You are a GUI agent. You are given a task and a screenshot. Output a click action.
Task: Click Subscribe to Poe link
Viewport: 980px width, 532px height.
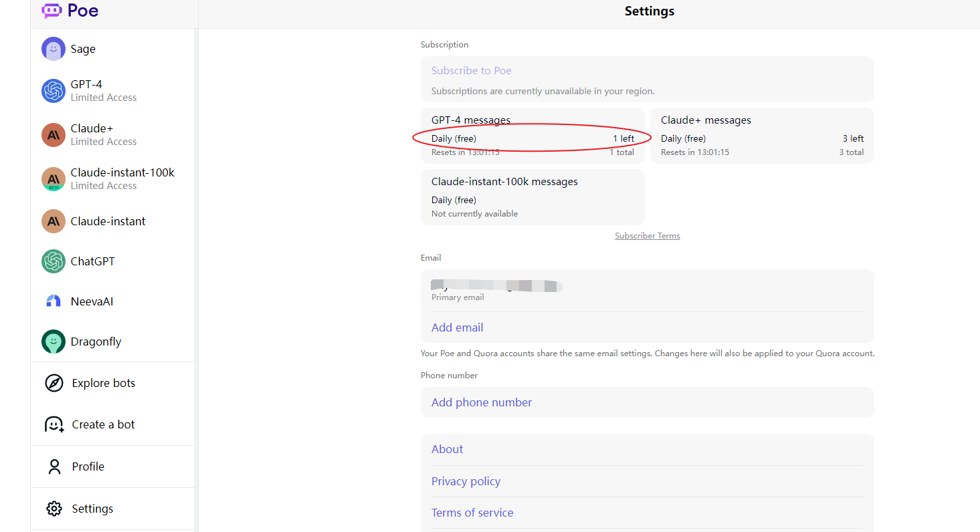pyautogui.click(x=472, y=71)
